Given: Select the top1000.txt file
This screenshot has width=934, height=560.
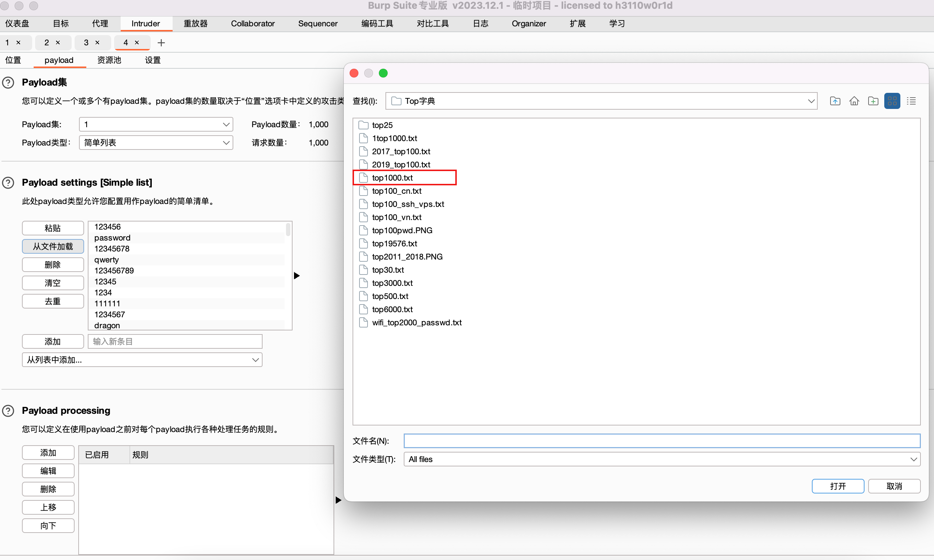Looking at the screenshot, I should pyautogui.click(x=393, y=177).
